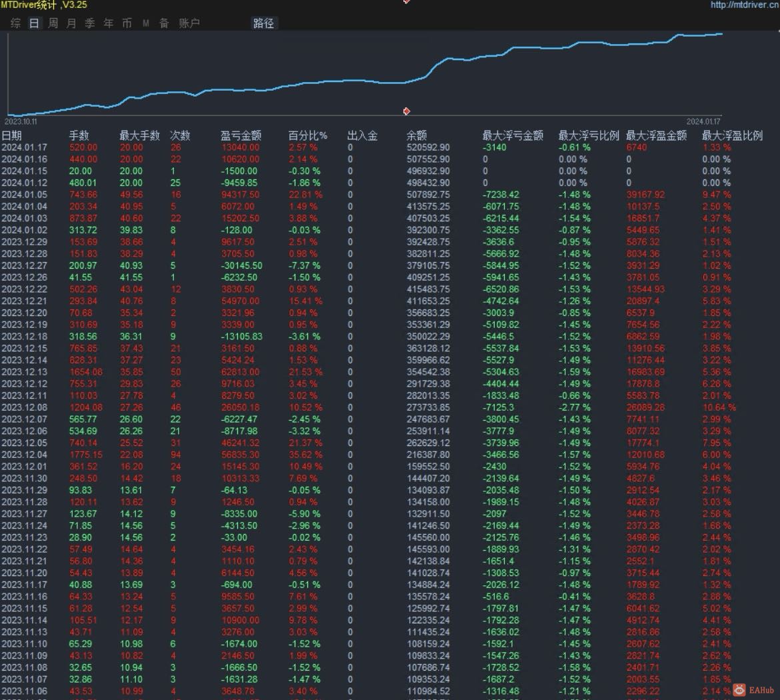The height and width of the screenshot is (700, 780).
Task: Open the 账户 (account) tab
Action: 189,23
